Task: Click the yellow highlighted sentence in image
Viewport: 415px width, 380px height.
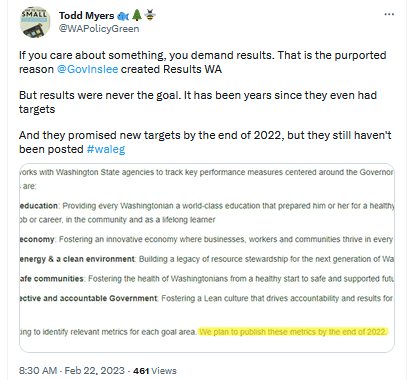Action: tap(293, 332)
